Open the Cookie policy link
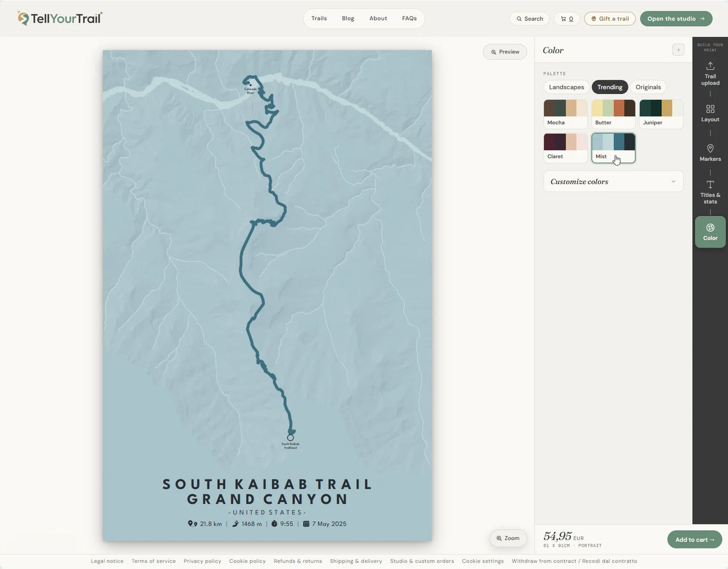 pos(248,561)
